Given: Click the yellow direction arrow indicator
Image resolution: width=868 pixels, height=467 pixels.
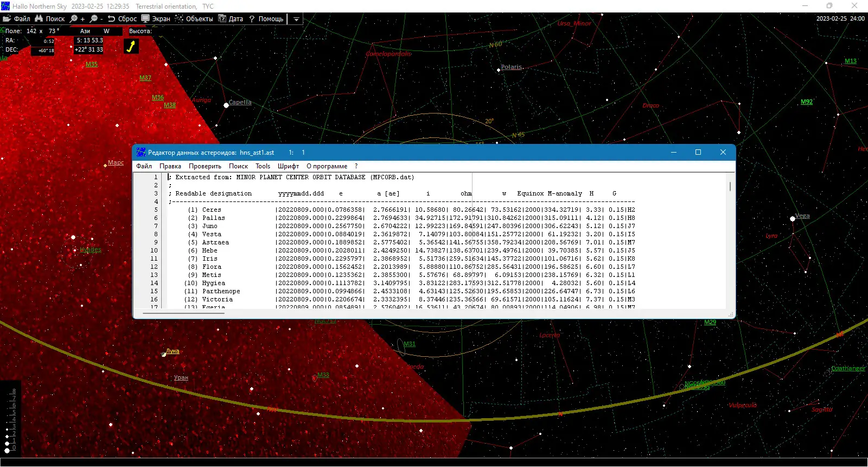Looking at the screenshot, I should click(131, 46).
